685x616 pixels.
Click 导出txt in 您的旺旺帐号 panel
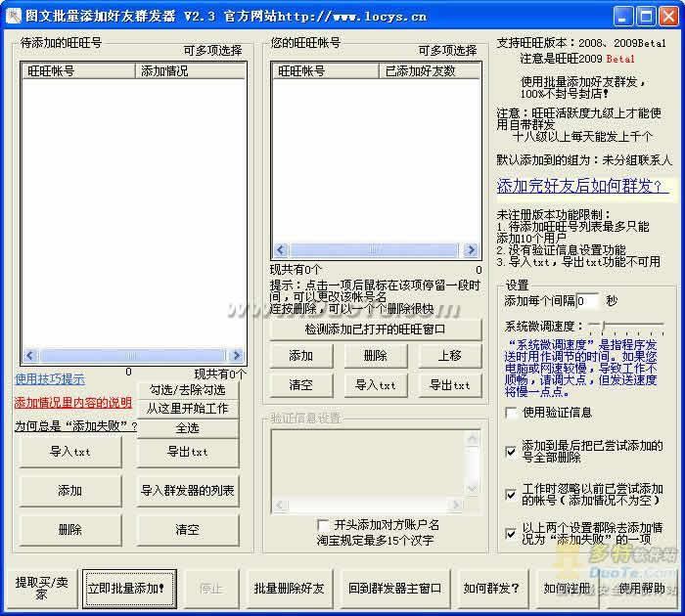[449, 385]
